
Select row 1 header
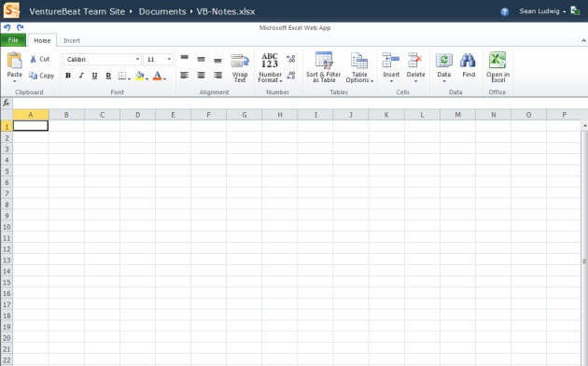point(7,126)
